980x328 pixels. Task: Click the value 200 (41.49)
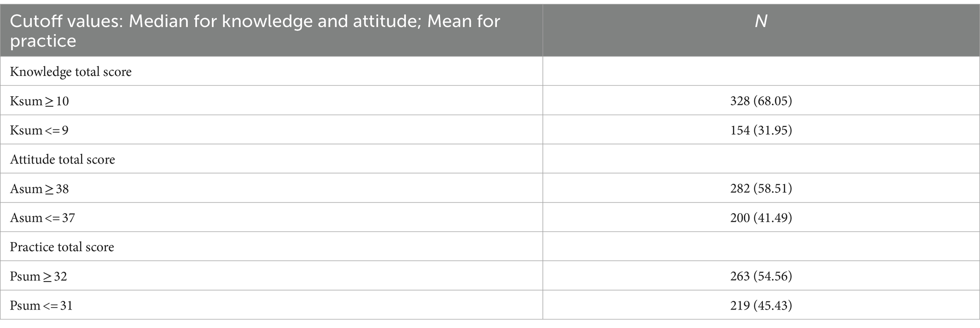pos(761,218)
